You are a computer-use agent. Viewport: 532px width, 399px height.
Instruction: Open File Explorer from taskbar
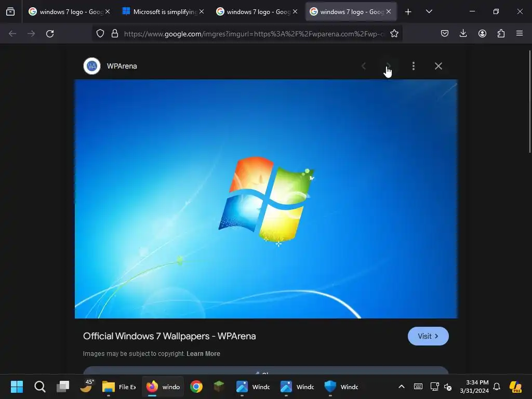(119, 387)
